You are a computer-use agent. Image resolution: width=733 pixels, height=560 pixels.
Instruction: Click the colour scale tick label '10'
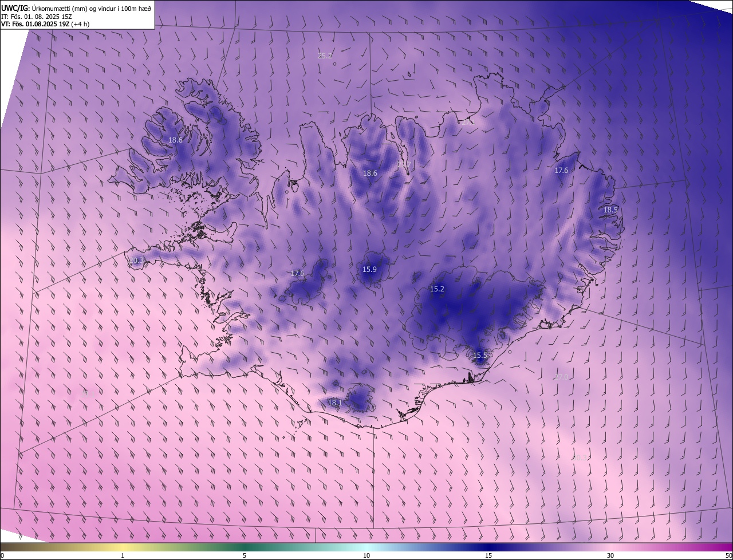pos(366,555)
